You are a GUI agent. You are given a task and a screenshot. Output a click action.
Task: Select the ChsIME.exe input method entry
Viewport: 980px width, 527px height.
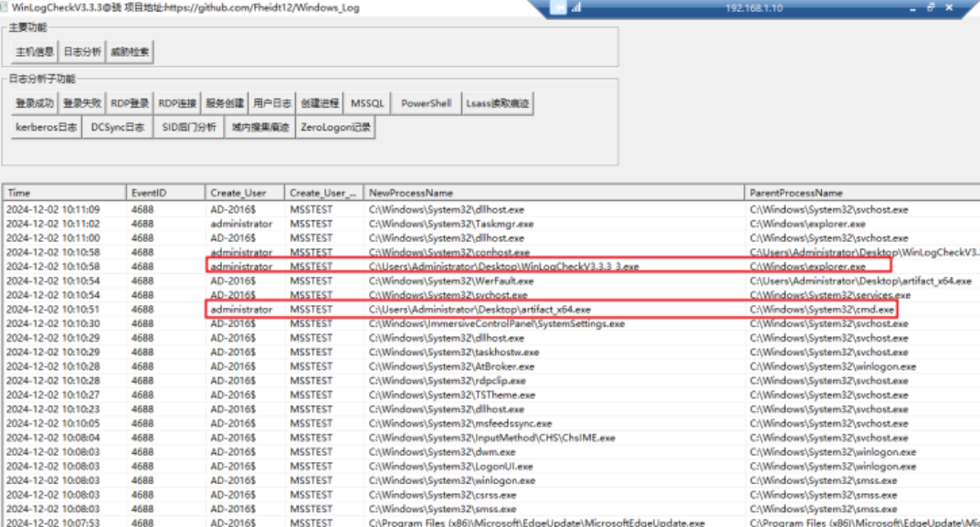click(x=491, y=437)
